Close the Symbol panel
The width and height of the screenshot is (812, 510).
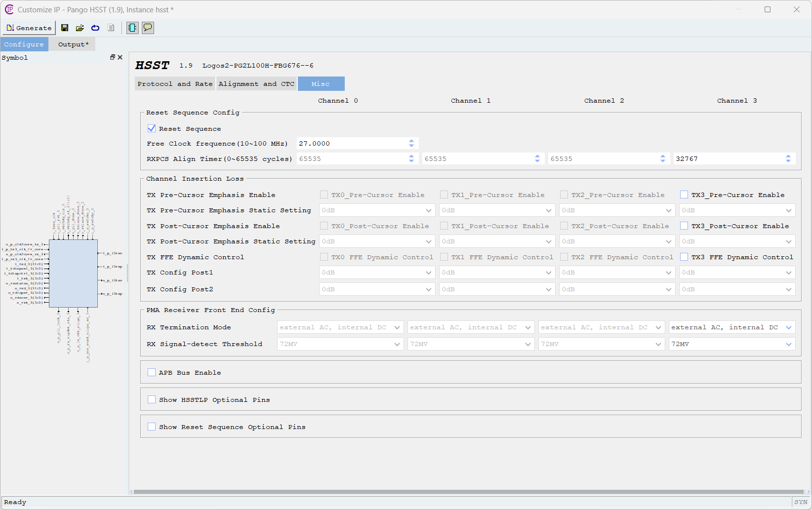click(120, 57)
